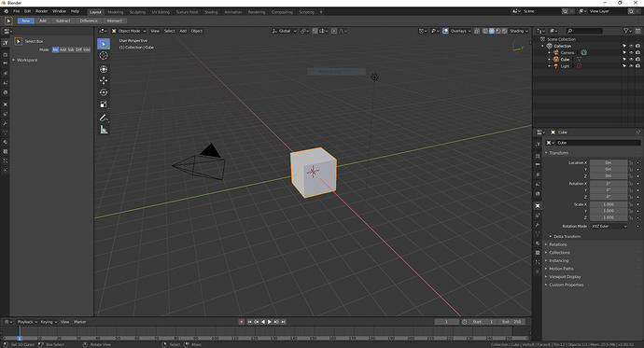644x348 pixels.
Task: Activate the 3D Cursor tool
Action: (x=104, y=55)
